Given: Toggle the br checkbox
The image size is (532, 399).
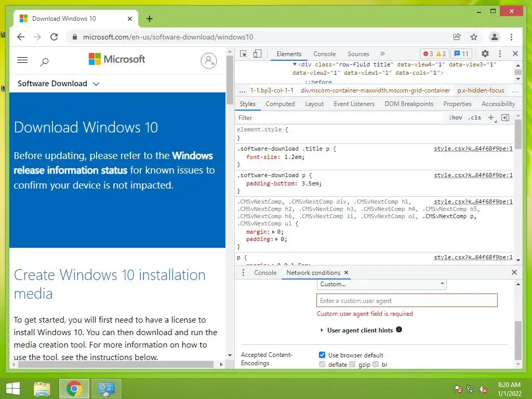Looking at the screenshot, I should [x=376, y=364].
